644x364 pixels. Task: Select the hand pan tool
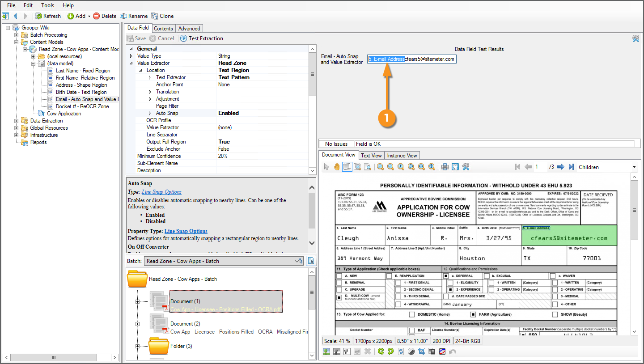pos(336,167)
